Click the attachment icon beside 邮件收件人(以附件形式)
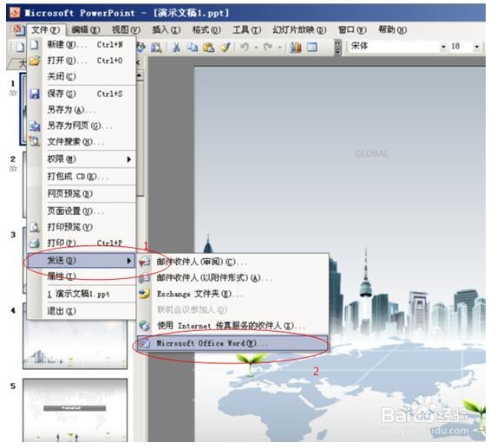Screen dimensions: 497x448 coord(144,278)
